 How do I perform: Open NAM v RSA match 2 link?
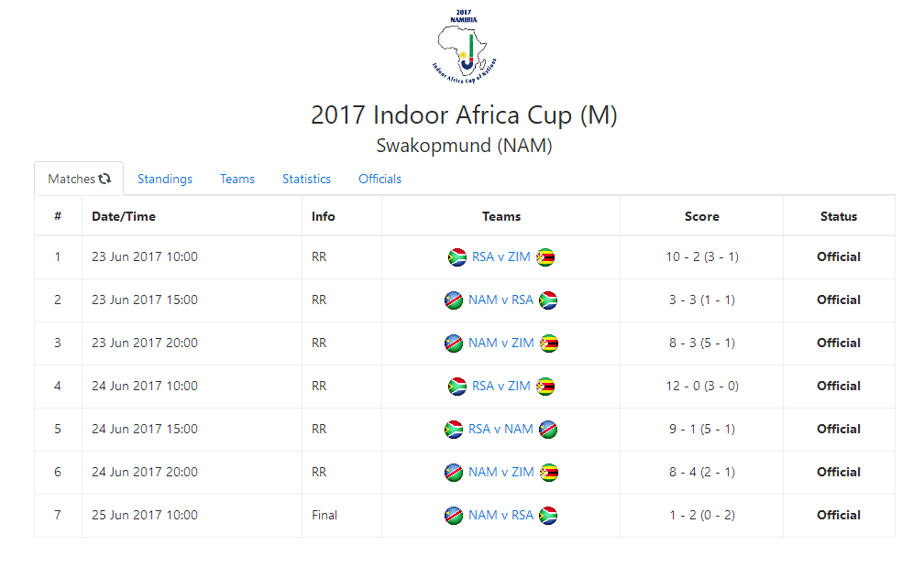(500, 300)
